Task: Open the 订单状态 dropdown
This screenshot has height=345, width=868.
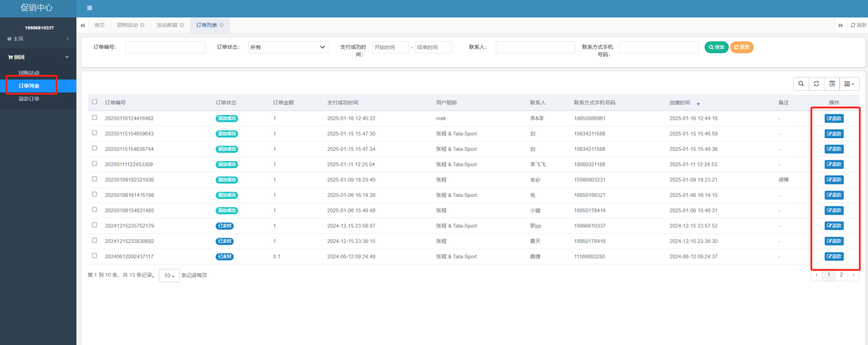Action: [288, 47]
